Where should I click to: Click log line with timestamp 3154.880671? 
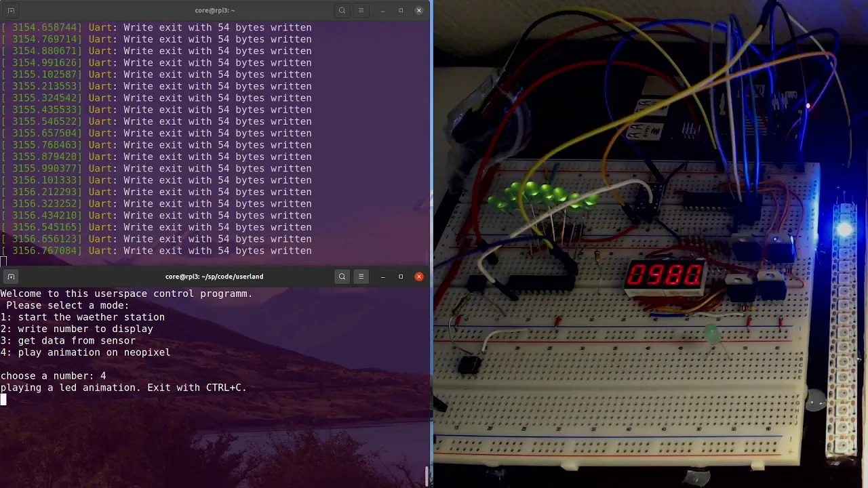coord(157,51)
